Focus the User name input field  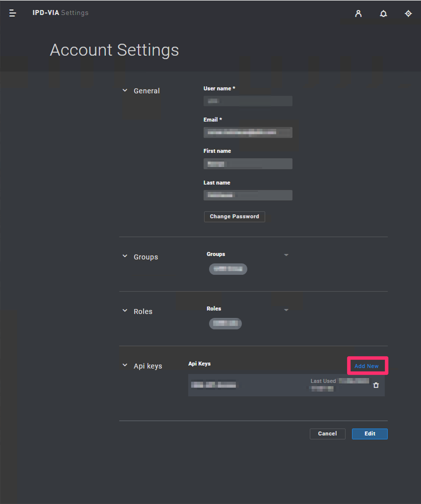tap(247, 101)
